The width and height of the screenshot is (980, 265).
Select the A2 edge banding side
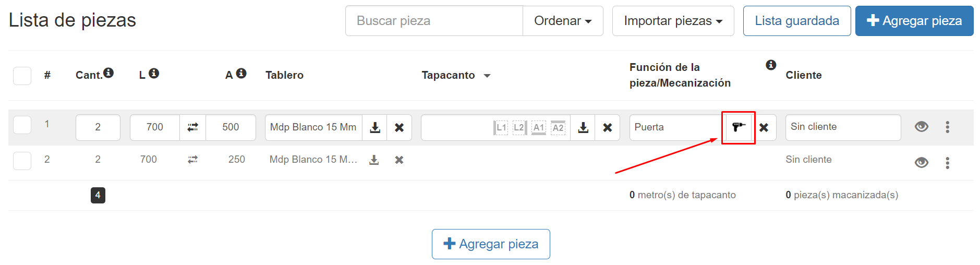(558, 127)
